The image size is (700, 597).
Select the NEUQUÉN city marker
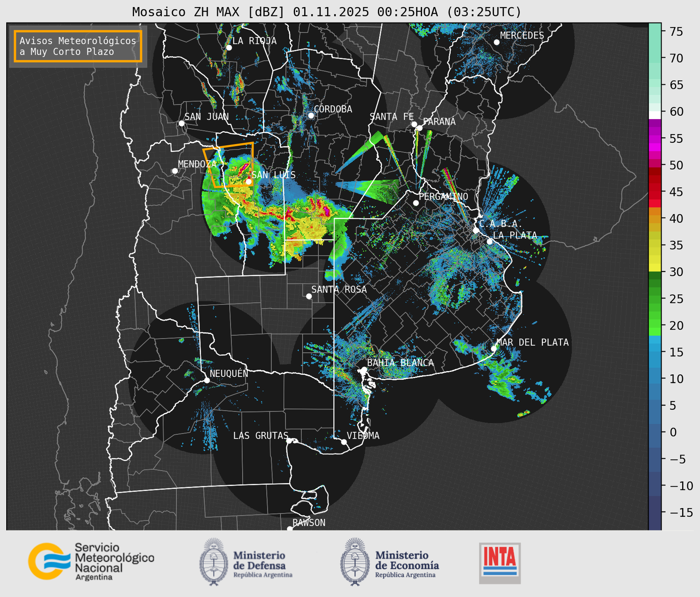(x=207, y=380)
